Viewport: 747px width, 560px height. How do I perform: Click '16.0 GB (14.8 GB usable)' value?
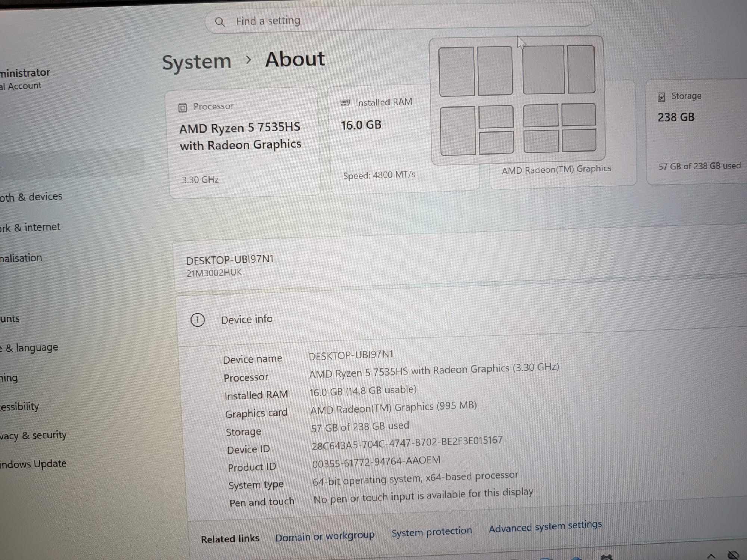pos(363,391)
